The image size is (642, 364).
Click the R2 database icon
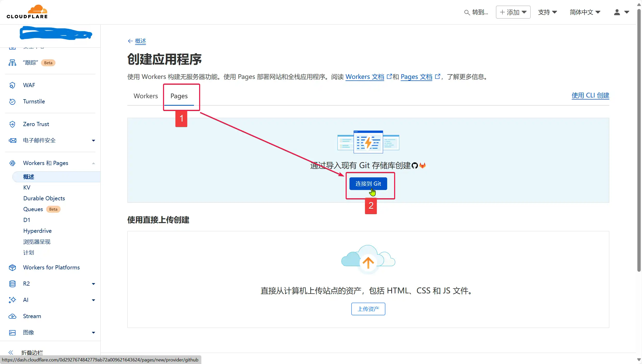click(x=12, y=284)
